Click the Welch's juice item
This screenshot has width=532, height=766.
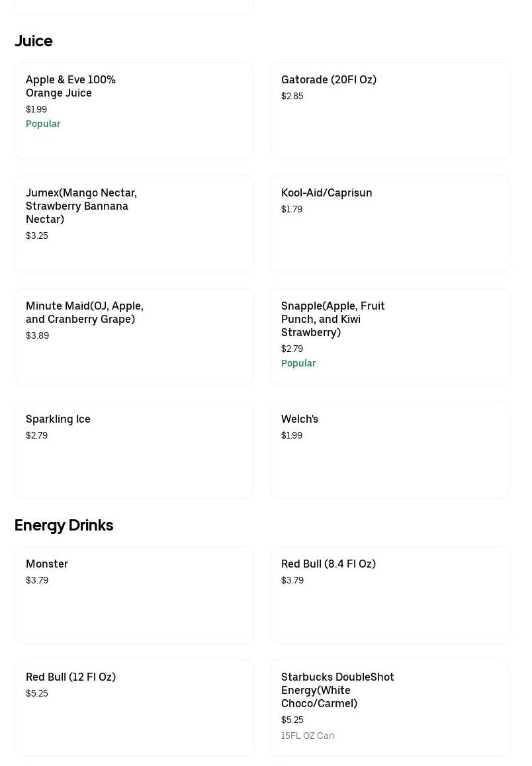click(390, 450)
